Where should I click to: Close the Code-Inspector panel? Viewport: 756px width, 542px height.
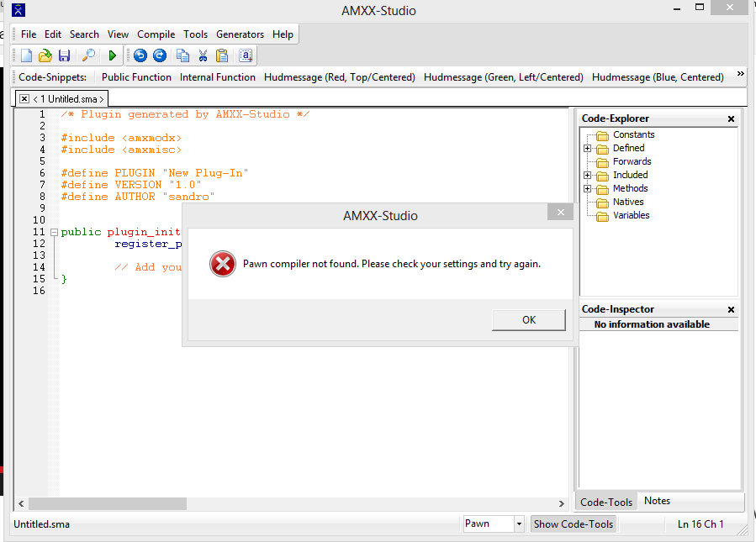tap(731, 309)
